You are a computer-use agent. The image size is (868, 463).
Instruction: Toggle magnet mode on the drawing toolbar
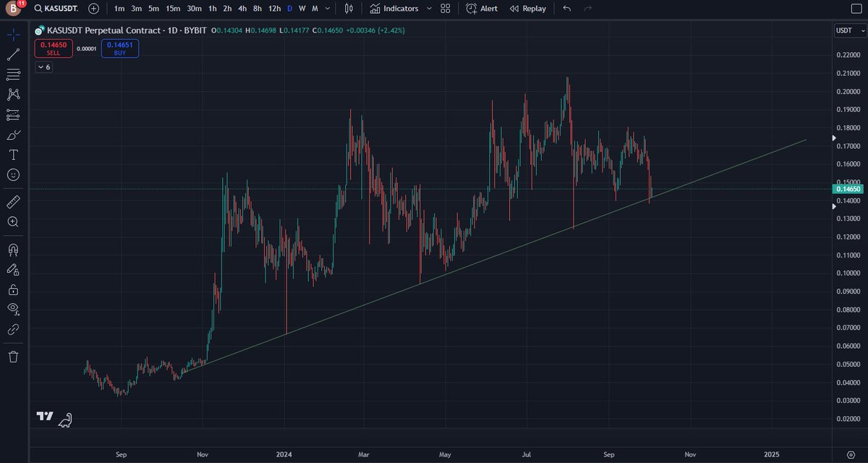coord(13,250)
